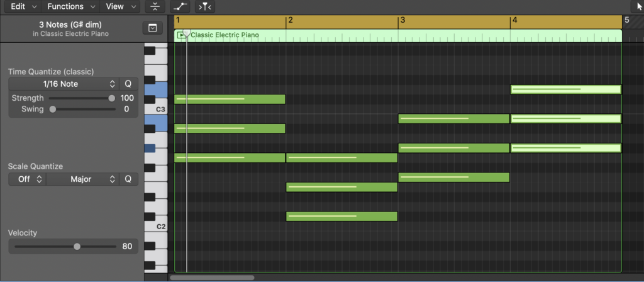The width and height of the screenshot is (644, 282).
Task: Select the highest selected note in bar 4
Action: (x=566, y=89)
